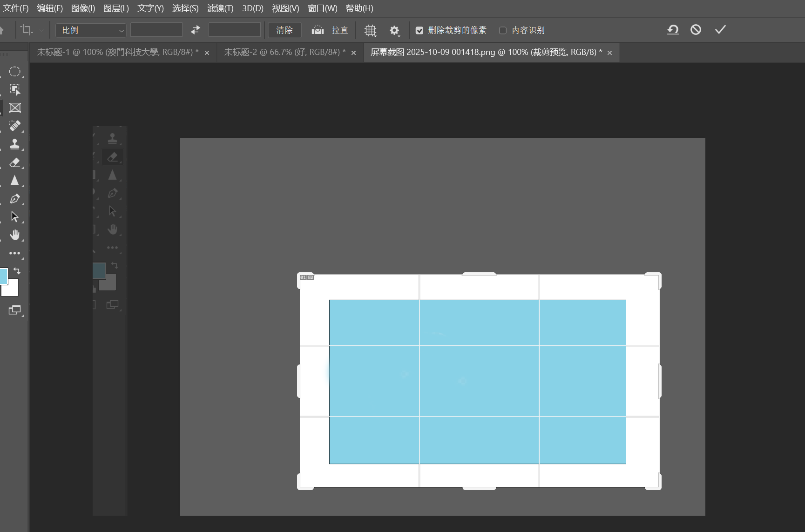Open additional crop settings gear

click(394, 30)
